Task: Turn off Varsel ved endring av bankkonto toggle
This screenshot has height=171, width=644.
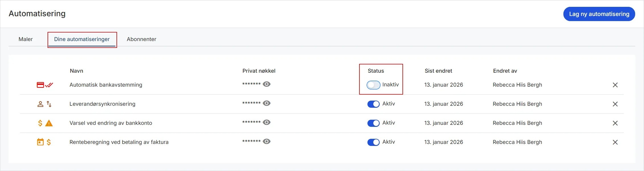Action: point(373,123)
